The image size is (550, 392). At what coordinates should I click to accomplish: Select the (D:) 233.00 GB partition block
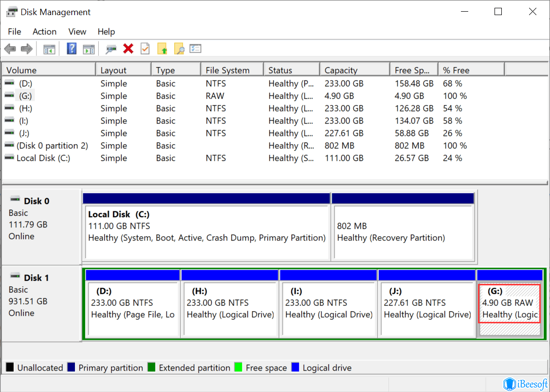(x=132, y=303)
